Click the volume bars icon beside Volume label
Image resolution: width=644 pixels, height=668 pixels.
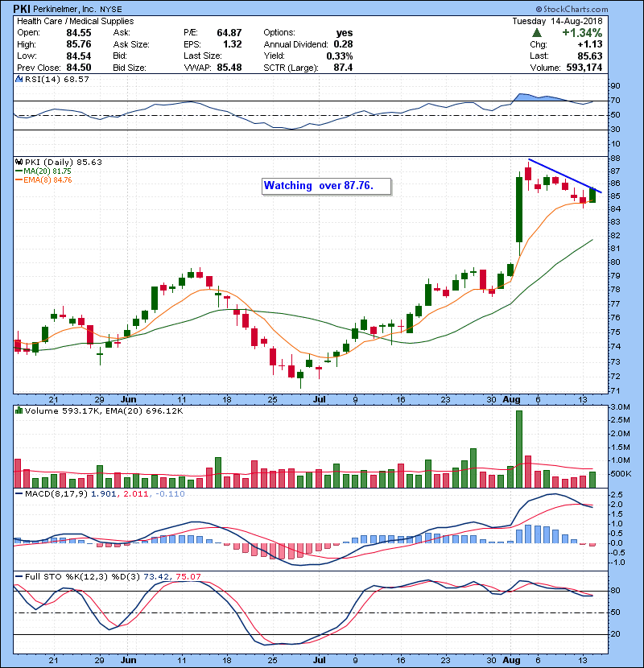(x=19, y=410)
